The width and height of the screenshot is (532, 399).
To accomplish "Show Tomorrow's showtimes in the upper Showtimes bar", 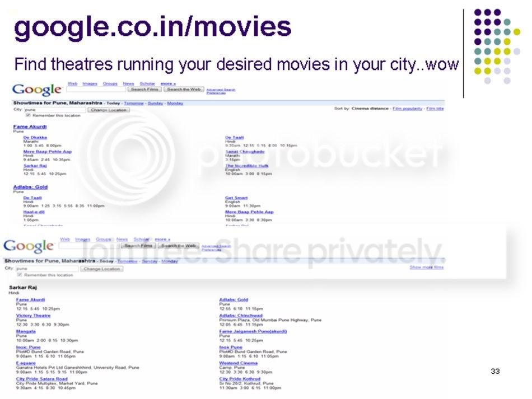I will pyautogui.click(x=134, y=103).
